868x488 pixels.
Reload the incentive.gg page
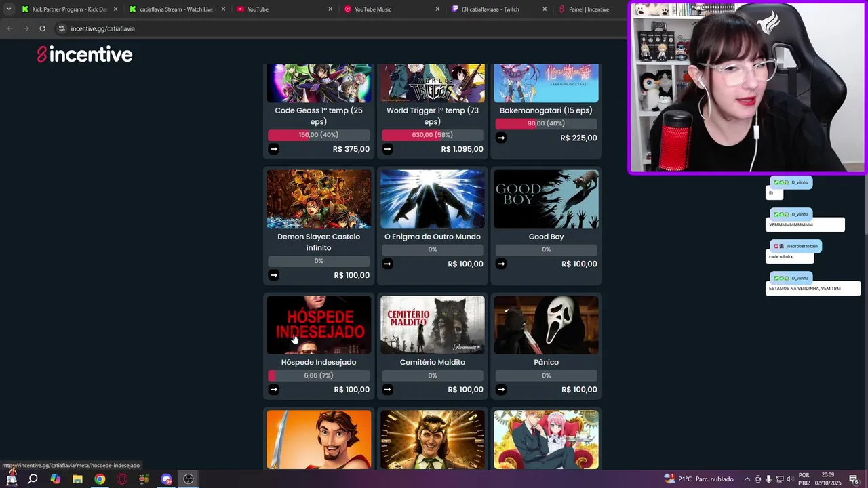click(42, 28)
